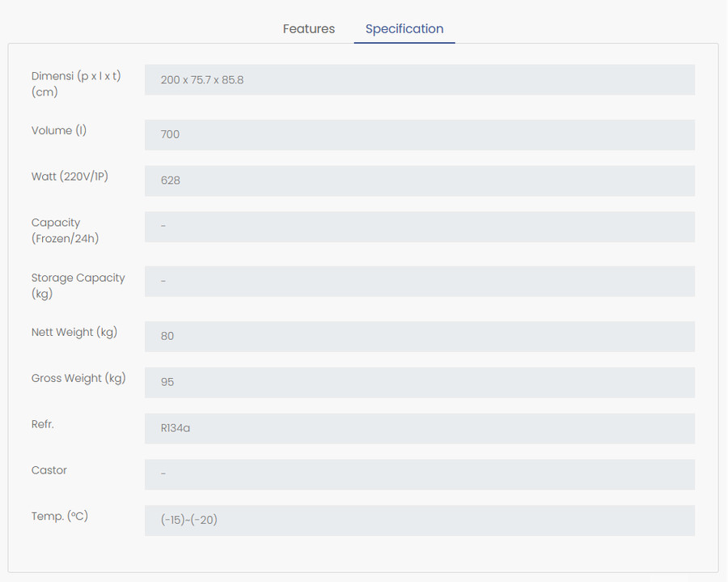
Task: Click the "Watt (220V/1P)" label
Action: pos(70,176)
